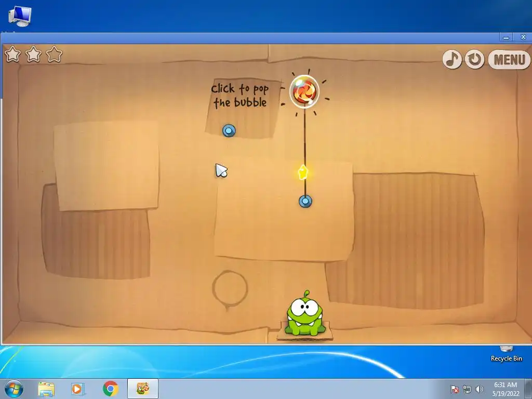The height and width of the screenshot is (399, 532).
Task: Click the Show desktop strip beside the clock
Action: click(528, 389)
